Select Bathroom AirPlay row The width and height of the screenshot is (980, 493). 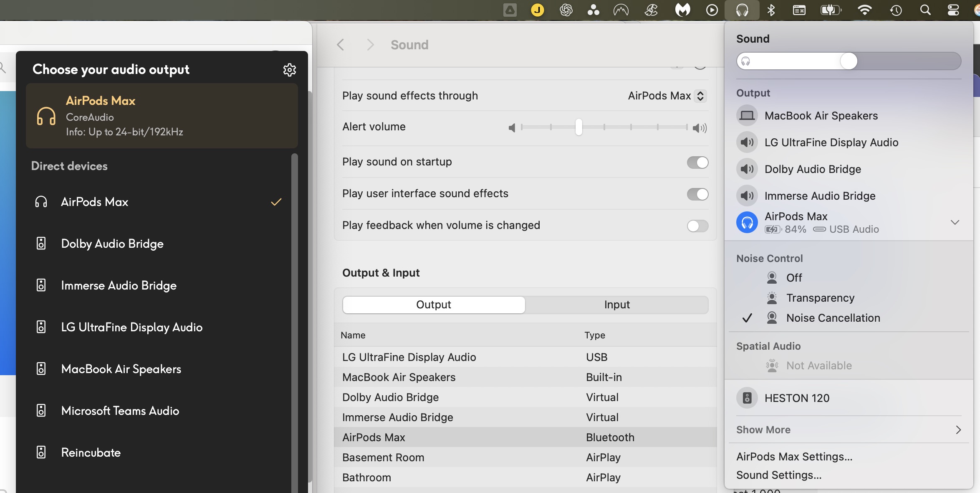click(525, 478)
